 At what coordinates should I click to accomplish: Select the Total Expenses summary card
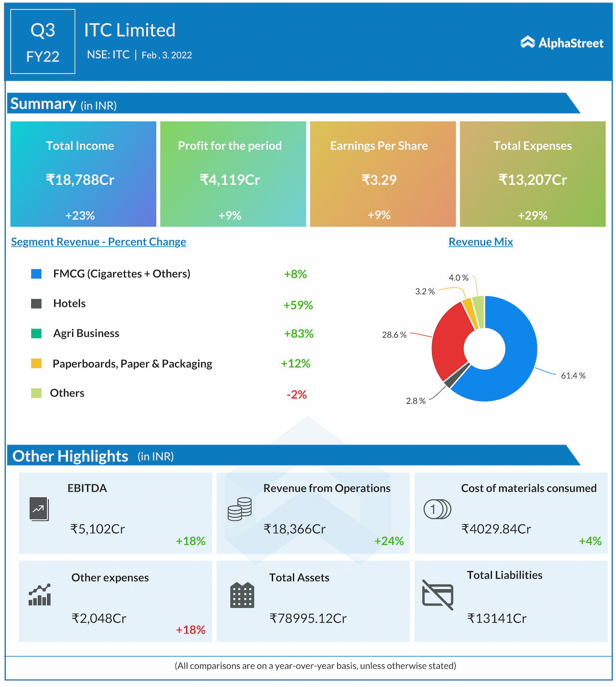(533, 174)
